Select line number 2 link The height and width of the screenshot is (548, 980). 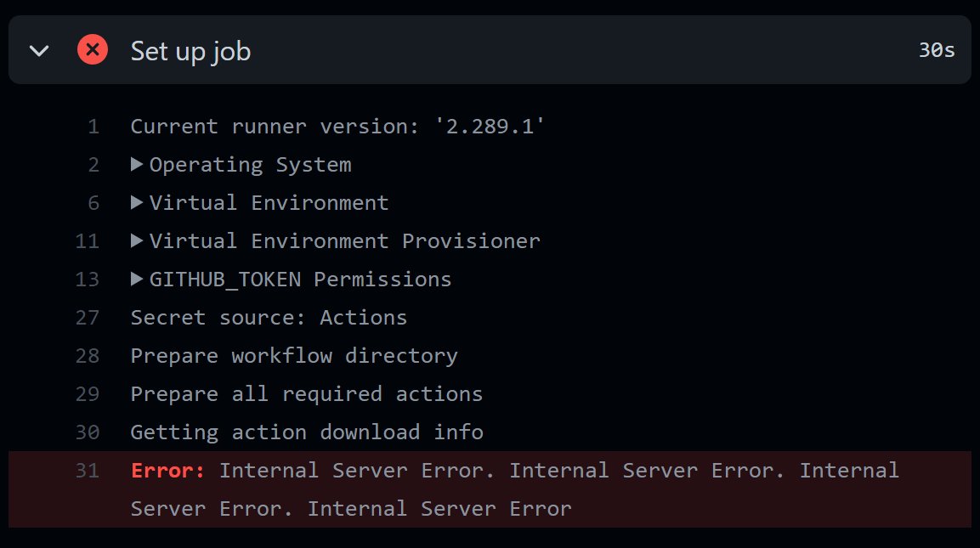[x=93, y=165]
